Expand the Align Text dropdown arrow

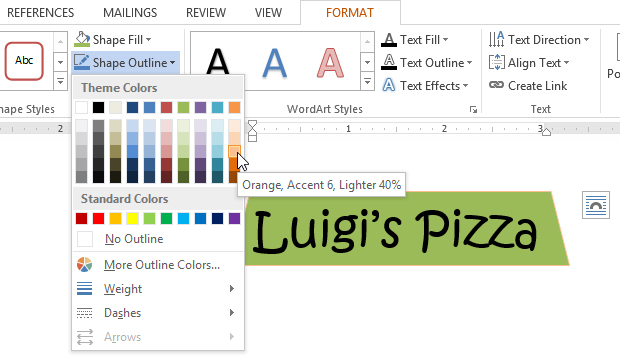coord(566,62)
